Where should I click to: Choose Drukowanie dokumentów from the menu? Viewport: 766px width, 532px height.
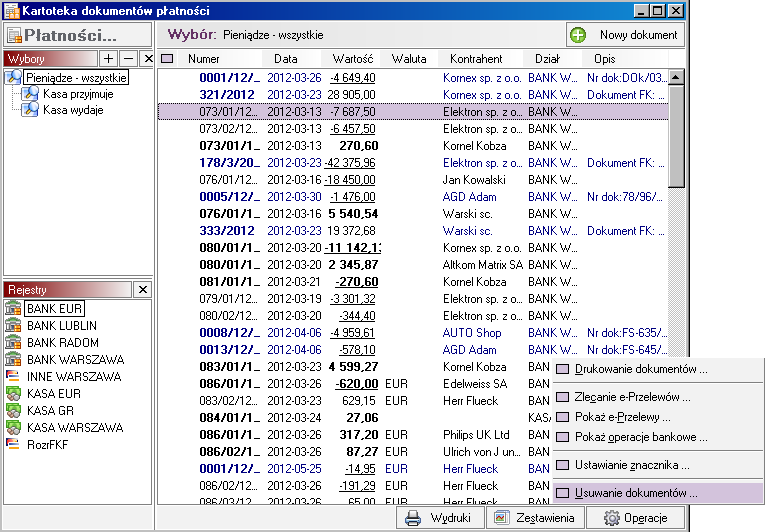point(658,369)
